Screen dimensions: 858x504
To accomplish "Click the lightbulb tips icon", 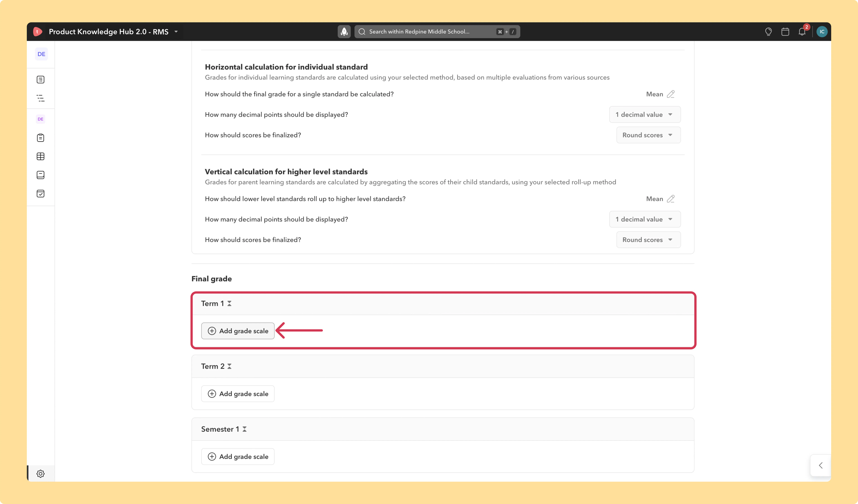I will coord(768,32).
